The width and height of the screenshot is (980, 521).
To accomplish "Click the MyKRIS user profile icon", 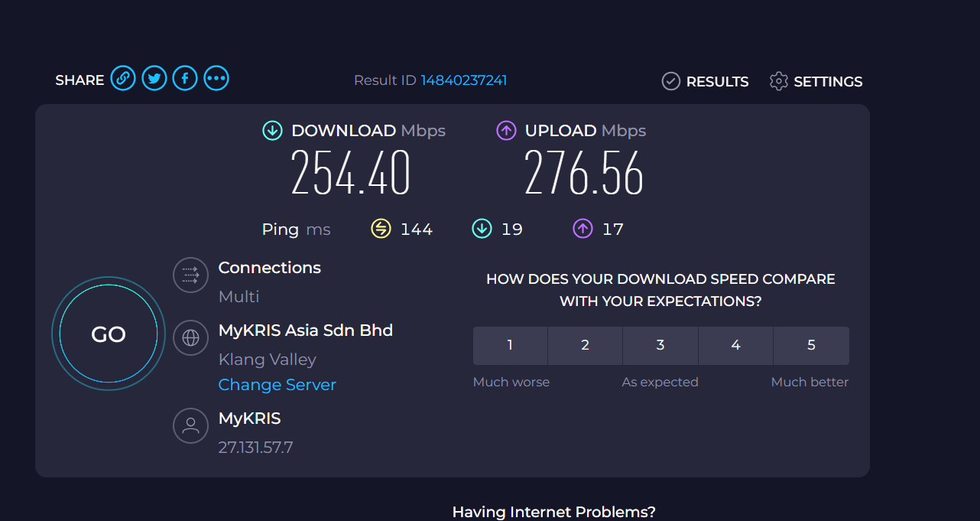I will click(x=190, y=425).
